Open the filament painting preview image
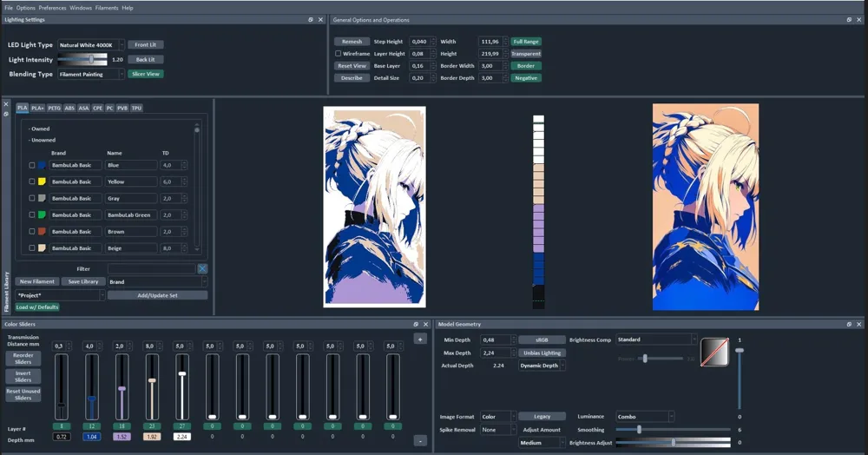868x455 pixels. tap(375, 207)
